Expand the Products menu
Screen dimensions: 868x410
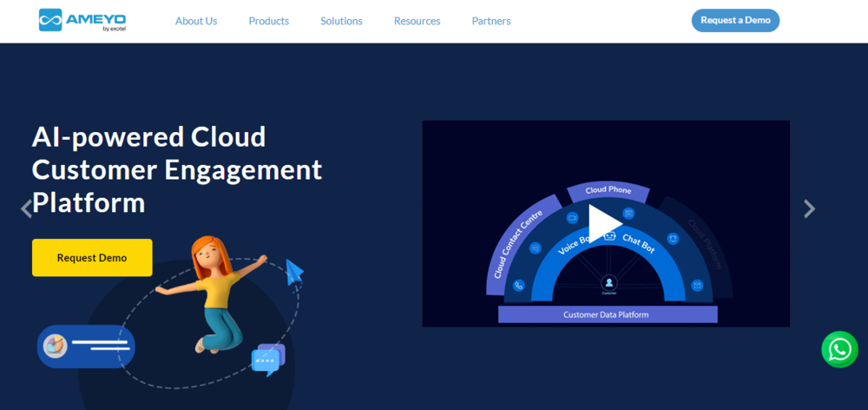268,21
